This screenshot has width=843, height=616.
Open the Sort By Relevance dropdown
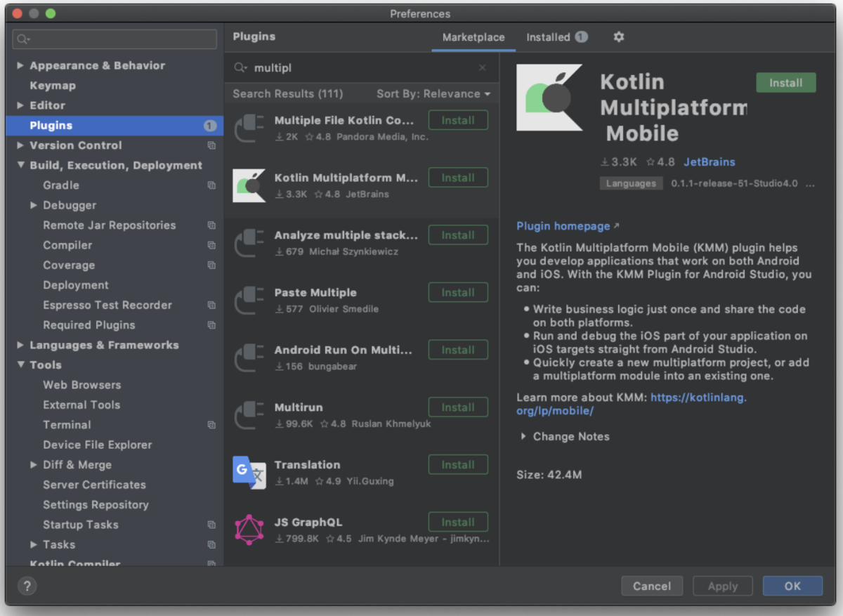click(x=433, y=94)
